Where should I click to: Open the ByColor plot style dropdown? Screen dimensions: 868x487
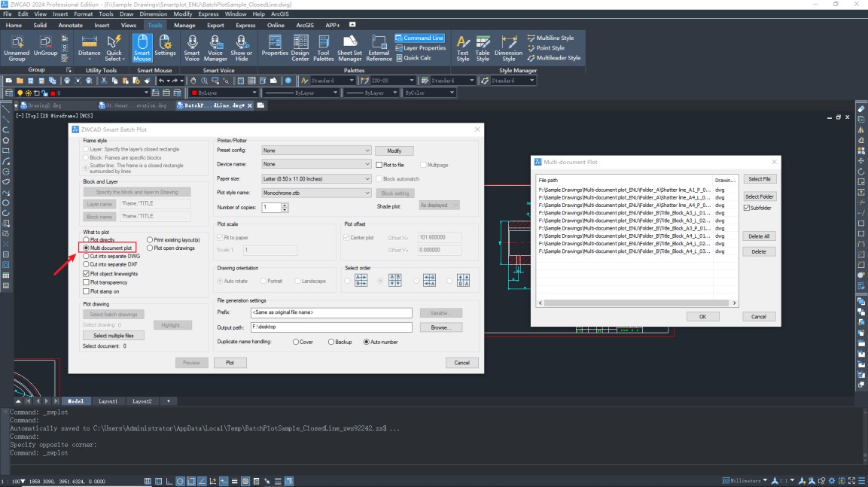(x=452, y=93)
